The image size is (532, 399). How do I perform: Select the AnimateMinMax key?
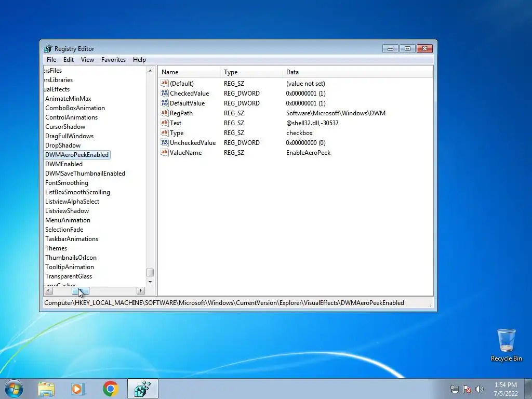pyautogui.click(x=68, y=99)
